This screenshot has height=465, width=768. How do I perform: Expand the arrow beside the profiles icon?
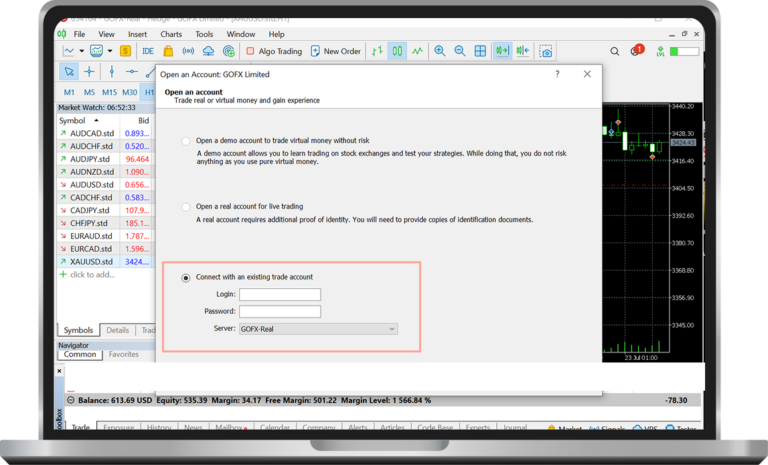[x=110, y=51]
